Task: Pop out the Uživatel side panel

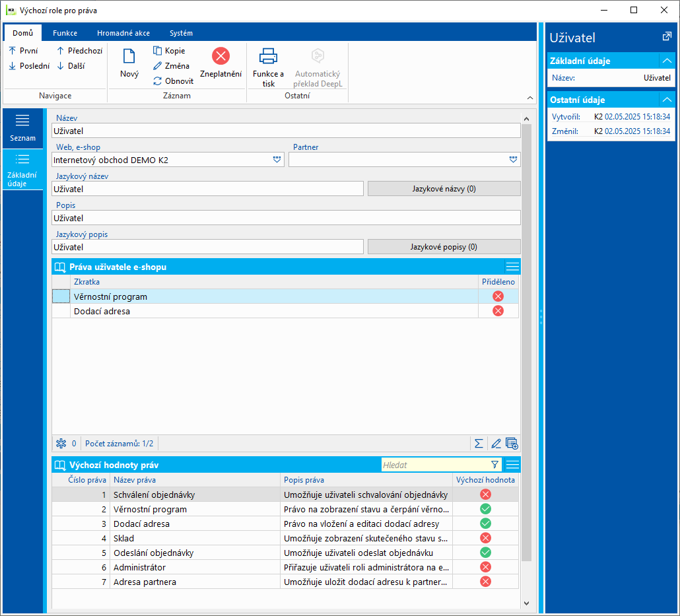Action: pos(667,37)
